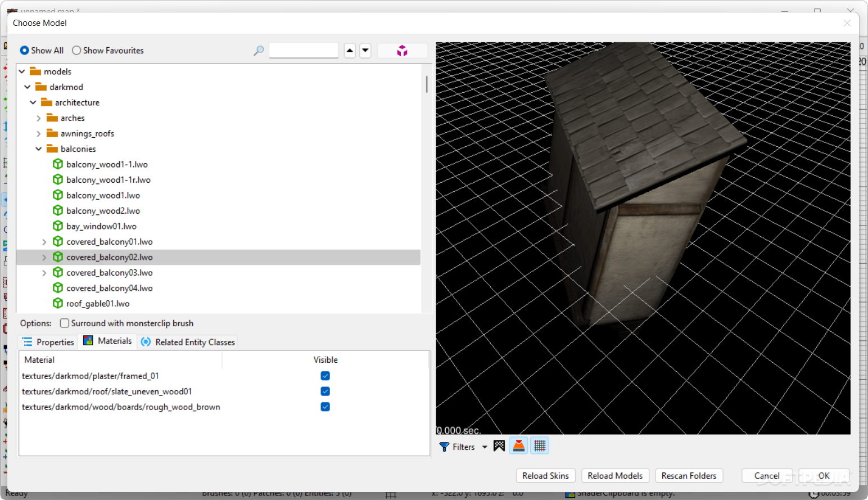Jump to previous search match arrow
868x500 pixels.
(350, 51)
